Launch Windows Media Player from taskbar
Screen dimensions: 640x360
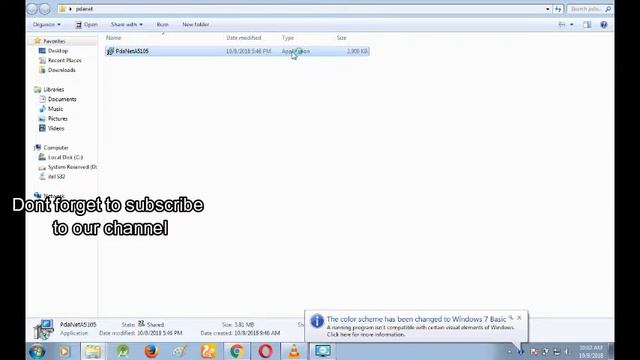tap(64, 351)
